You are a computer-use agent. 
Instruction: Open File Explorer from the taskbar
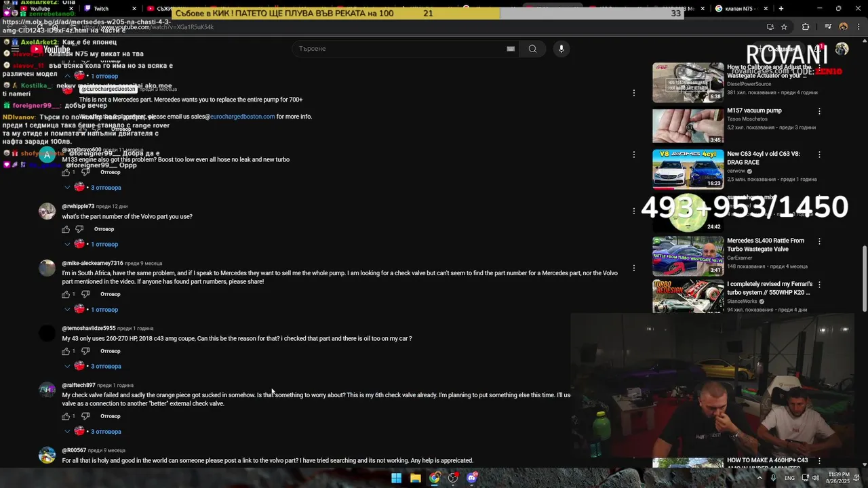pyautogui.click(x=415, y=478)
